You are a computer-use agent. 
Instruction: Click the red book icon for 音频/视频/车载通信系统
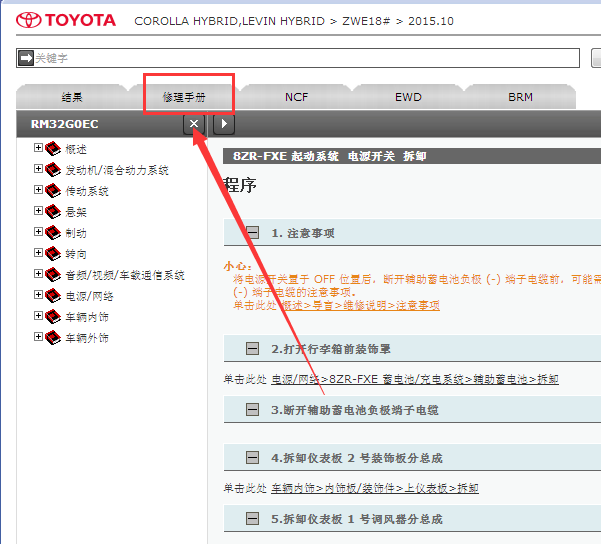pos(53,274)
